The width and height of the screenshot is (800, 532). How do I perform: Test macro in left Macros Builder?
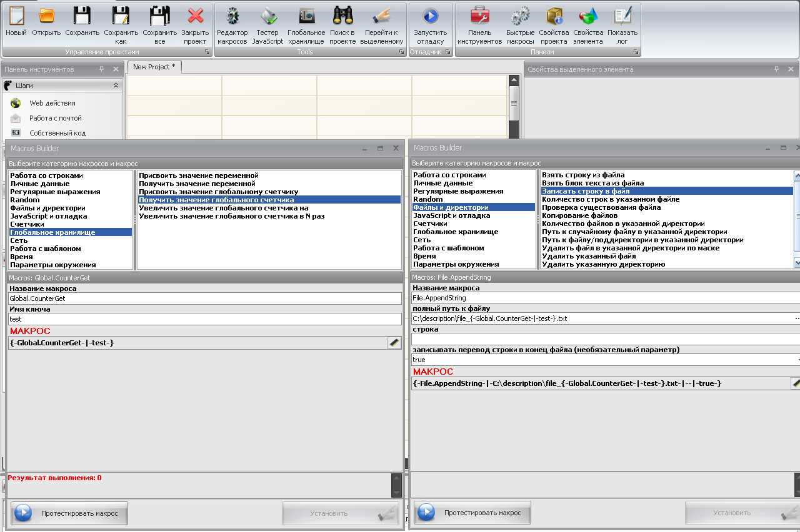click(69, 513)
